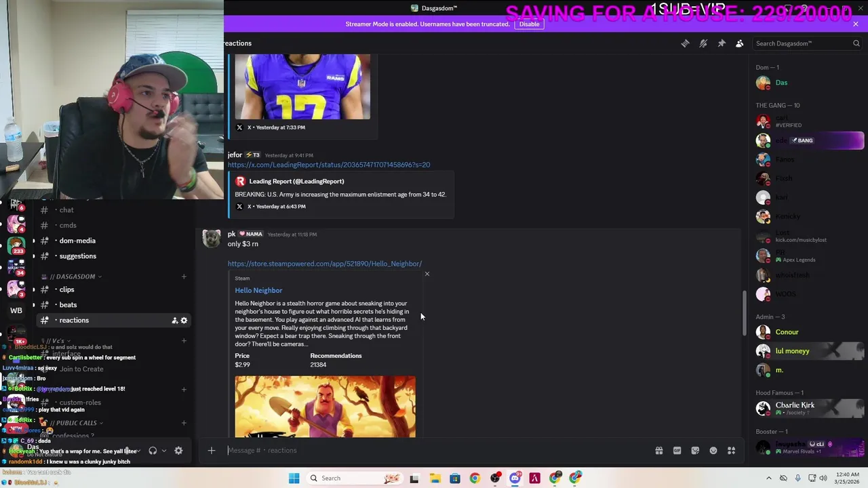
Task: Open the clips channel
Action: pyautogui.click(x=67, y=289)
